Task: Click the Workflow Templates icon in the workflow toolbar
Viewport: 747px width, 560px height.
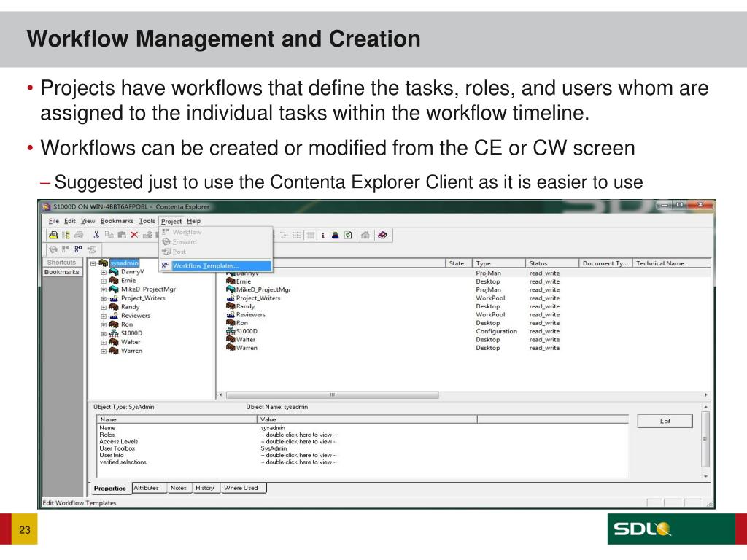Action: pos(78,249)
